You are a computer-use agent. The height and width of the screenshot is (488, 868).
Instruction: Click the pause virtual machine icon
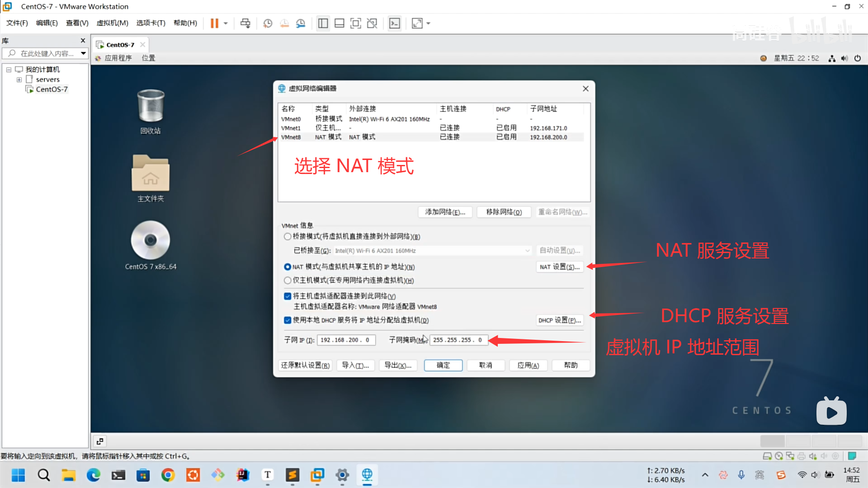214,23
